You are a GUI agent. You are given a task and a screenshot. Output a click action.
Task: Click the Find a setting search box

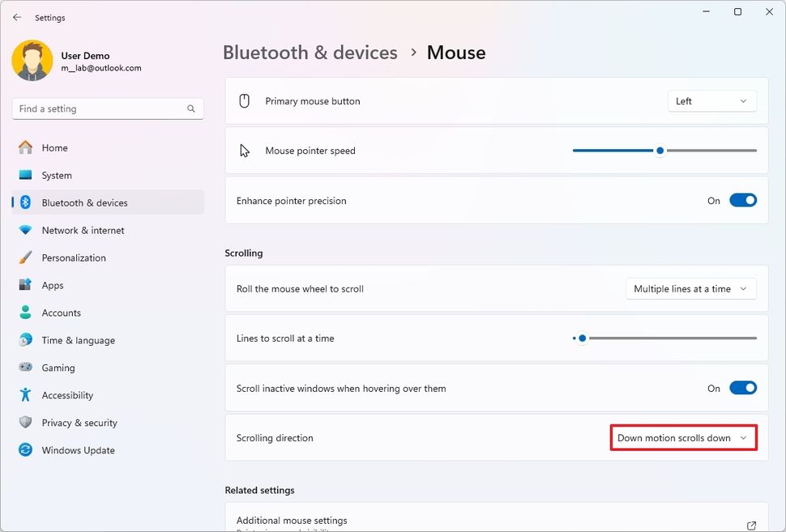[x=107, y=108]
